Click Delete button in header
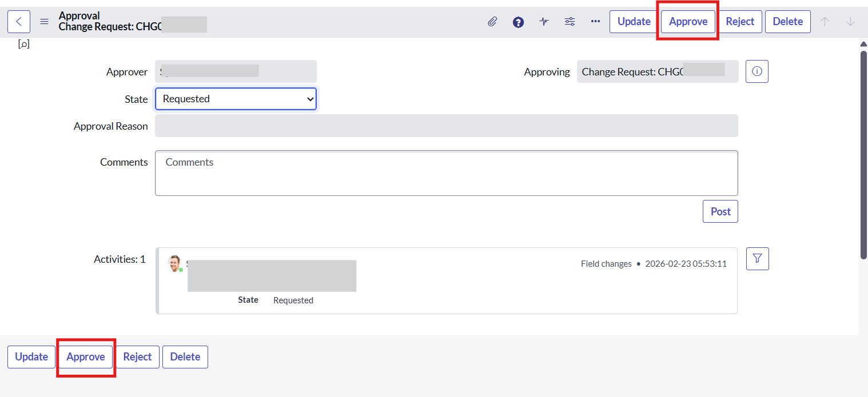Image resolution: width=868 pixels, height=397 pixels. 787,22
